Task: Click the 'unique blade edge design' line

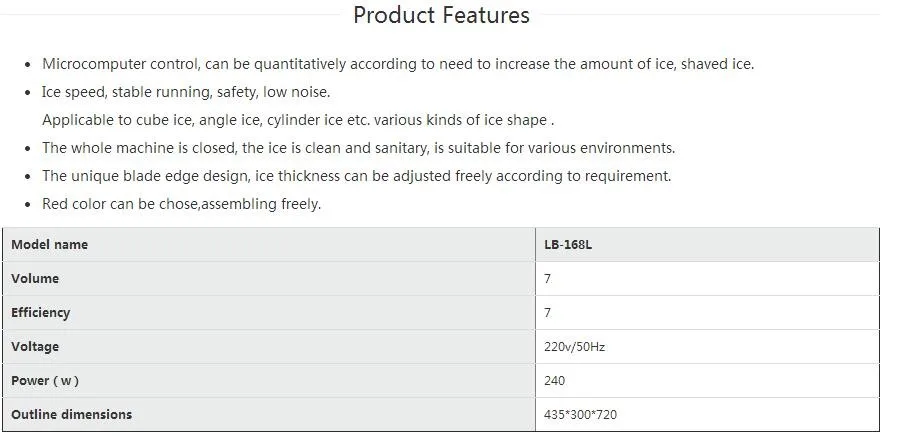Action: coord(356,176)
